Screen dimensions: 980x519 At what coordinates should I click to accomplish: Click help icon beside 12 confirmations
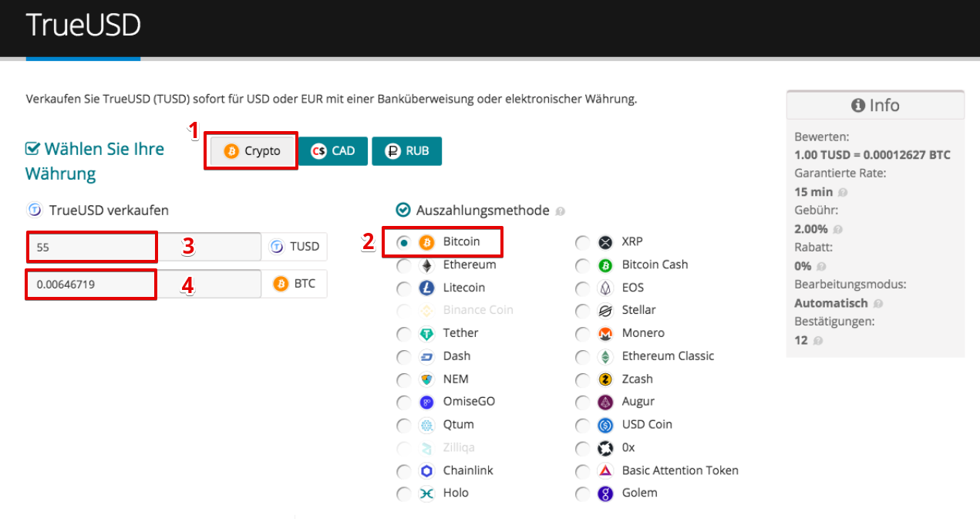819,341
